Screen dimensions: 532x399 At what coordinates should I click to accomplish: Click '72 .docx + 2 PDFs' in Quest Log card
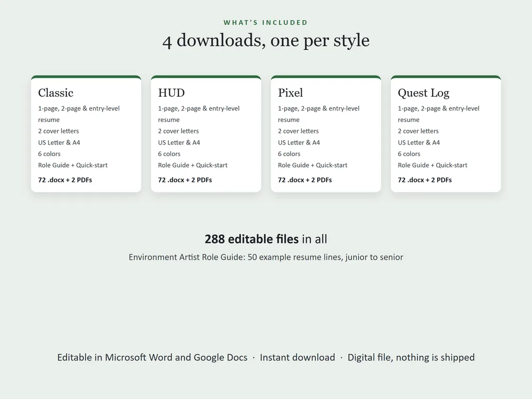pos(425,180)
